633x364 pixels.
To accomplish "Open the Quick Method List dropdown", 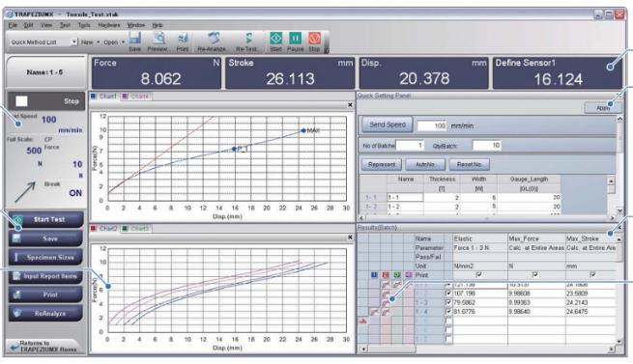I will 73,42.
